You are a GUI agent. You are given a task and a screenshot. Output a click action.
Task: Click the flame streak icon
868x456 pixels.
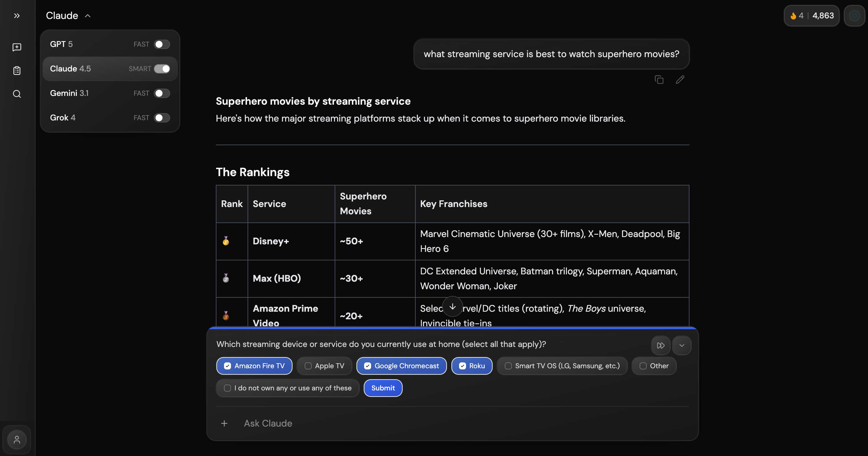click(x=793, y=15)
